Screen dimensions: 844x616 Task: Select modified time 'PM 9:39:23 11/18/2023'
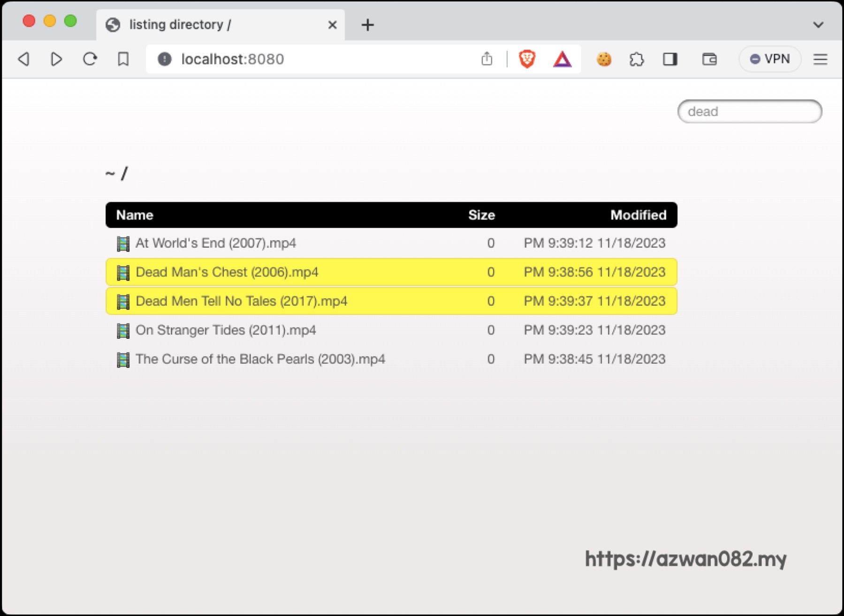594,330
